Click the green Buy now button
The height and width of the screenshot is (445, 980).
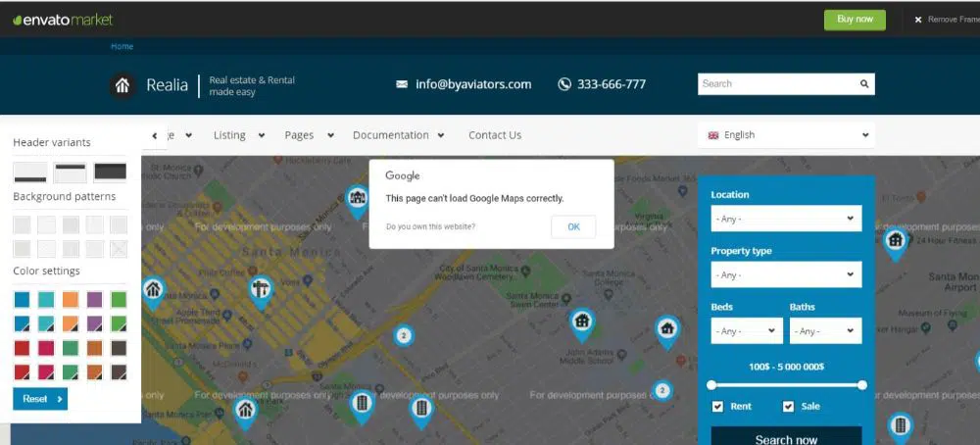[x=854, y=20]
